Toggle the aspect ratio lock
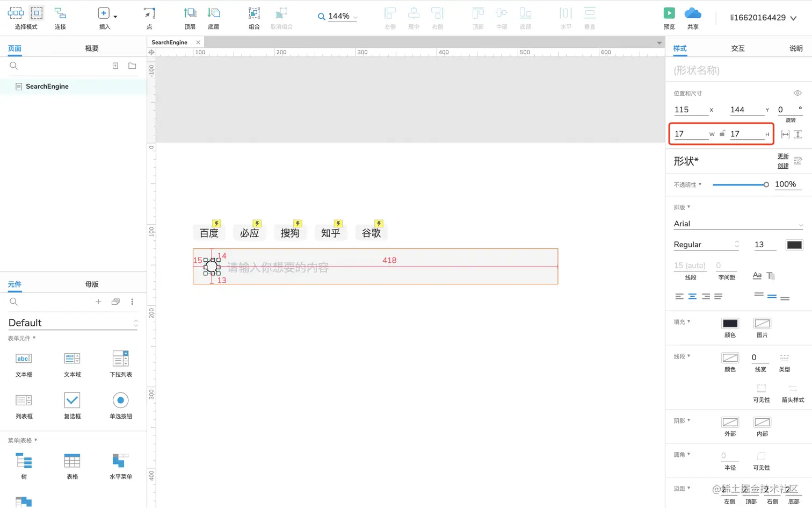 point(722,133)
